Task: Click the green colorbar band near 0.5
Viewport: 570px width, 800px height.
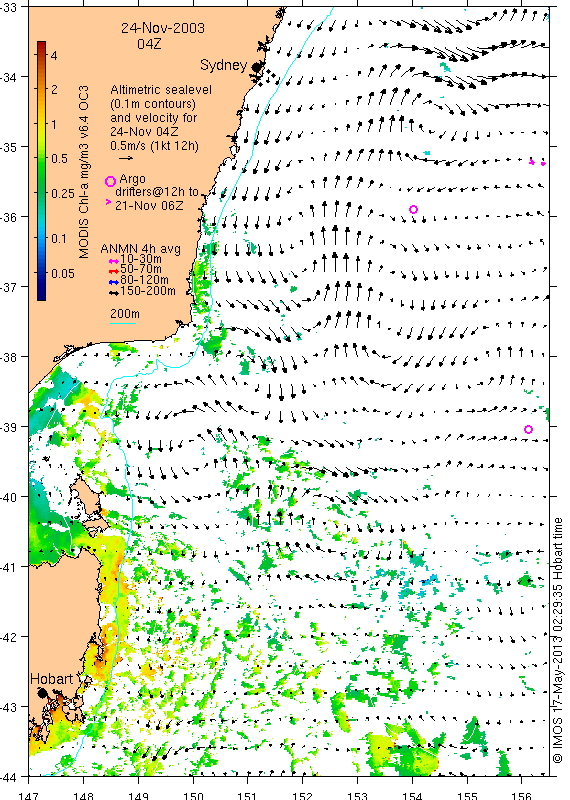Action: coord(41,159)
